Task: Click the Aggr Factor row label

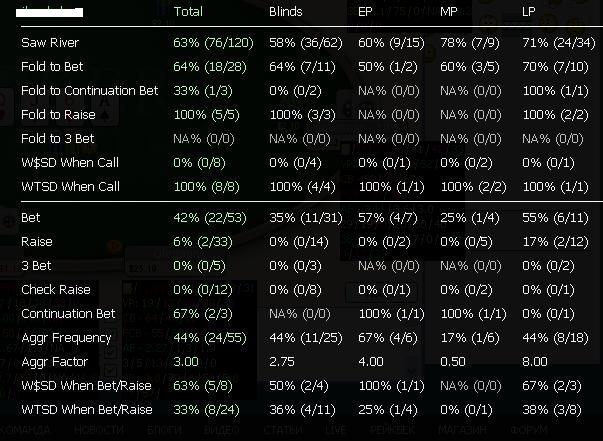Action: click(57, 361)
